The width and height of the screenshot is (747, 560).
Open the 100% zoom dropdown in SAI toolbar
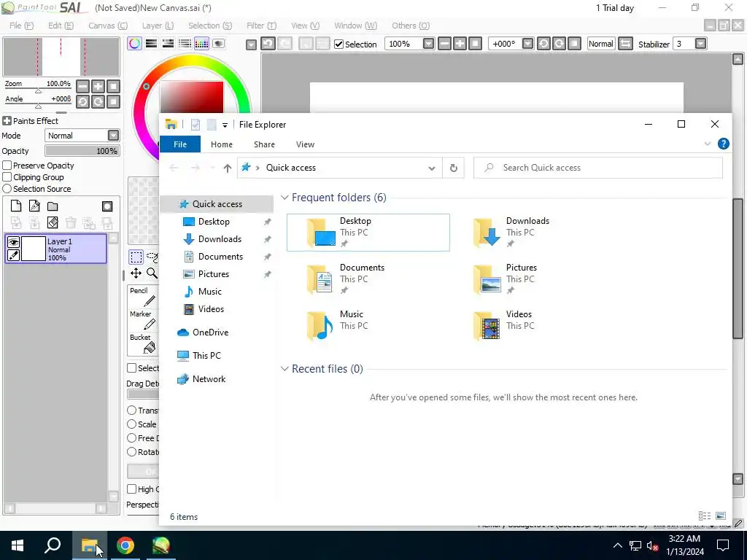click(428, 44)
